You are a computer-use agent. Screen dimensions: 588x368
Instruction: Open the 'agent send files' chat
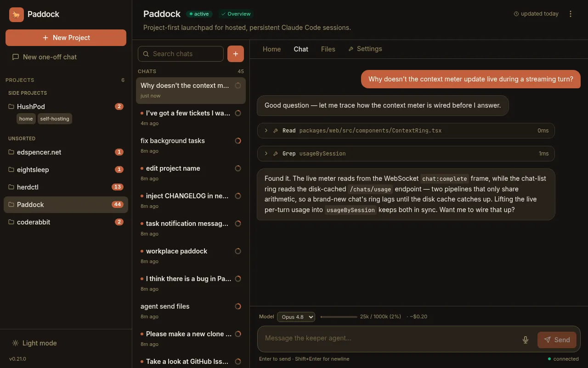[x=191, y=311]
